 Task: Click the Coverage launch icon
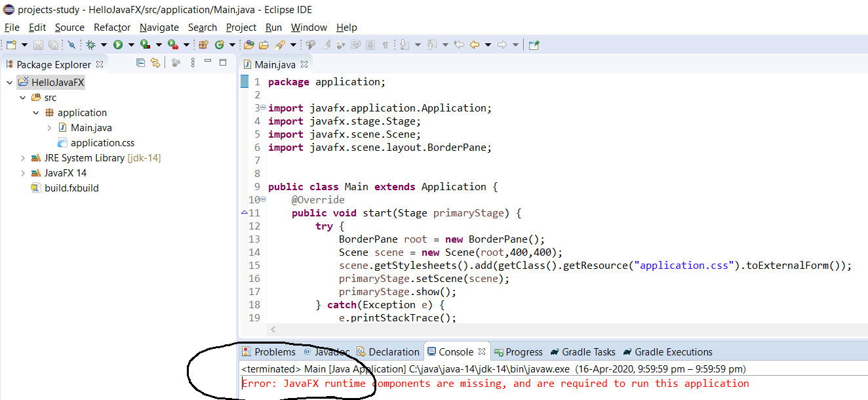(x=145, y=45)
